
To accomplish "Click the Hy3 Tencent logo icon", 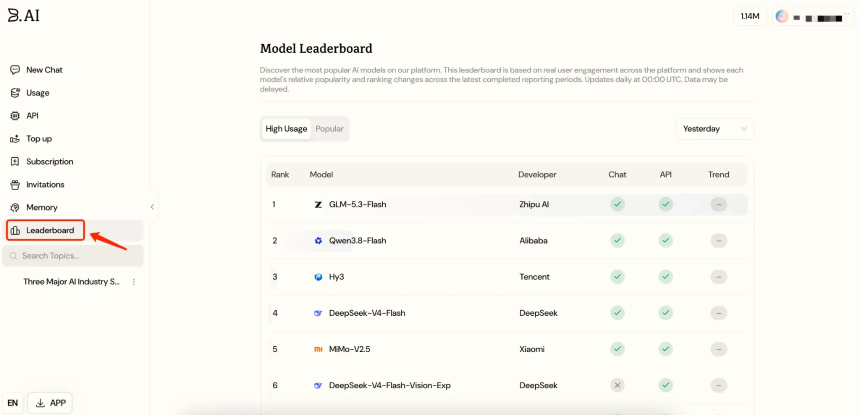I will pyautogui.click(x=318, y=277).
